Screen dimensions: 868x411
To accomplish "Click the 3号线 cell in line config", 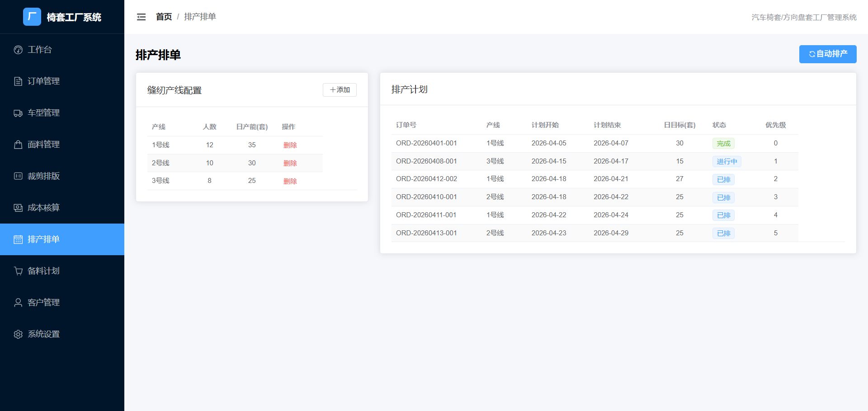I will pos(160,181).
